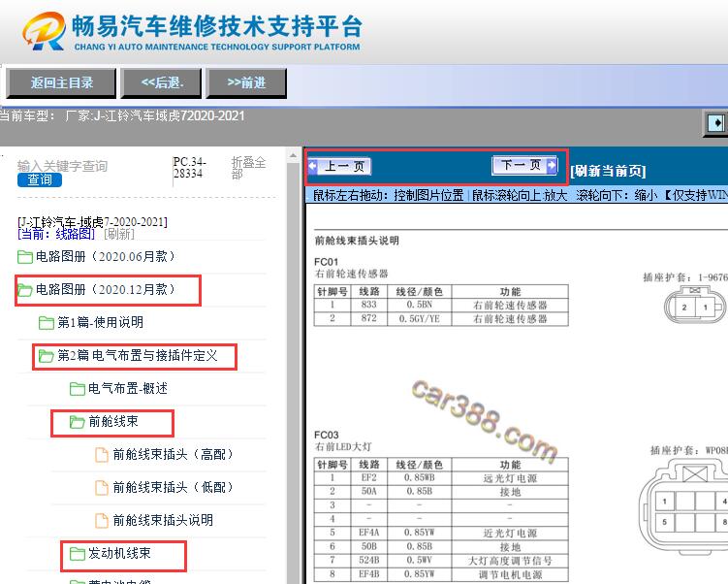Click folder icon beside 电路图册(2020.12月款)
The image size is (728, 584).
click(x=25, y=290)
